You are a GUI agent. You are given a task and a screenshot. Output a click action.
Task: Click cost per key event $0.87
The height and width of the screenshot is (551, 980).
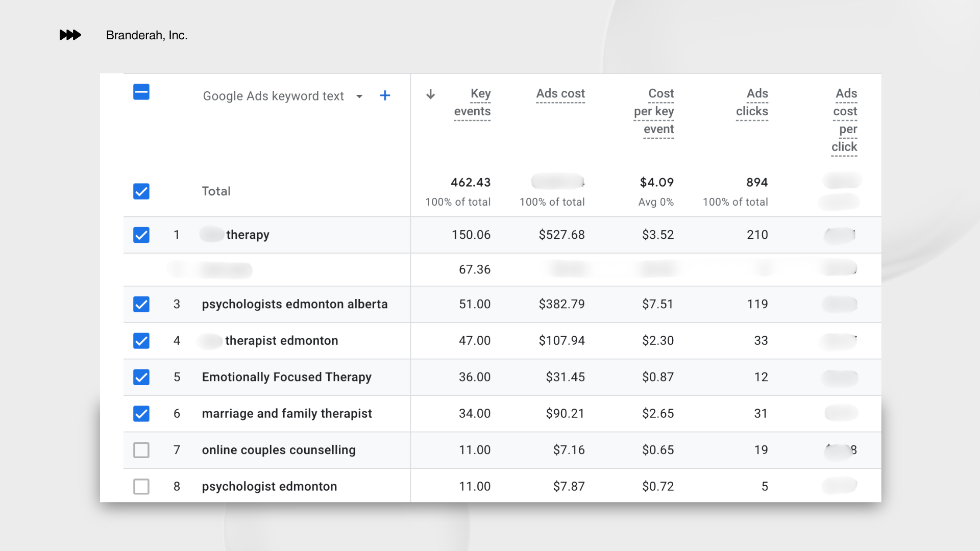[x=658, y=377]
